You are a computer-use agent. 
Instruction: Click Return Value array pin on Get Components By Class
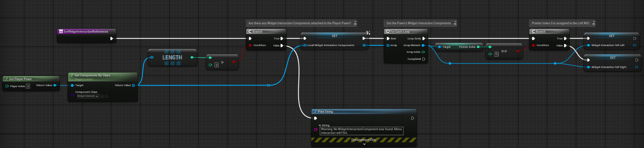click(134, 85)
